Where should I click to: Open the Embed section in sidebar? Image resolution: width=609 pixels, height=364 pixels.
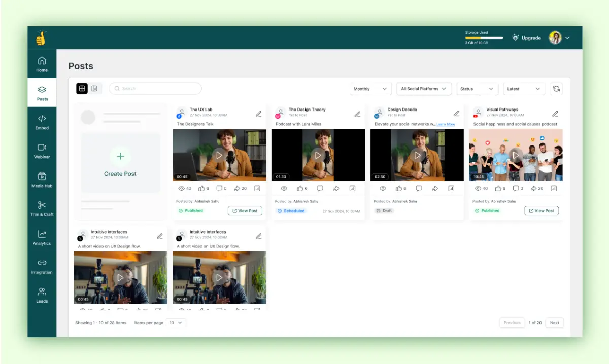pos(42,122)
